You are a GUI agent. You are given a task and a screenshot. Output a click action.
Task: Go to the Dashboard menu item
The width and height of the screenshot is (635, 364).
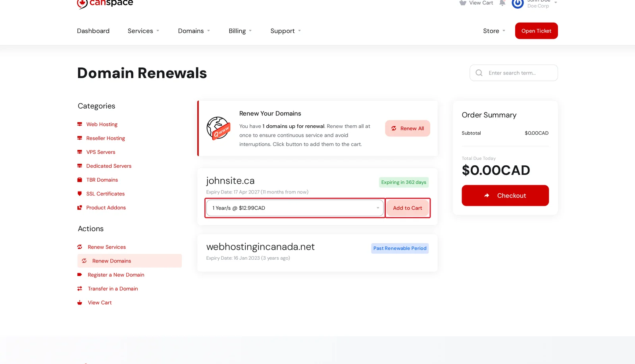(93, 31)
